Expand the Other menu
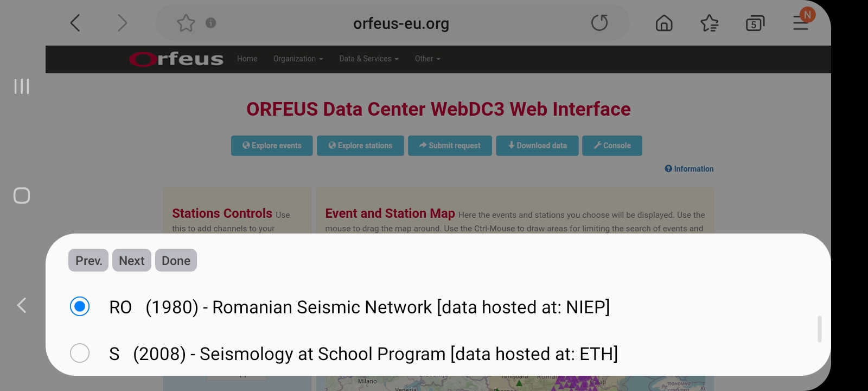This screenshot has width=868, height=391. (427, 59)
